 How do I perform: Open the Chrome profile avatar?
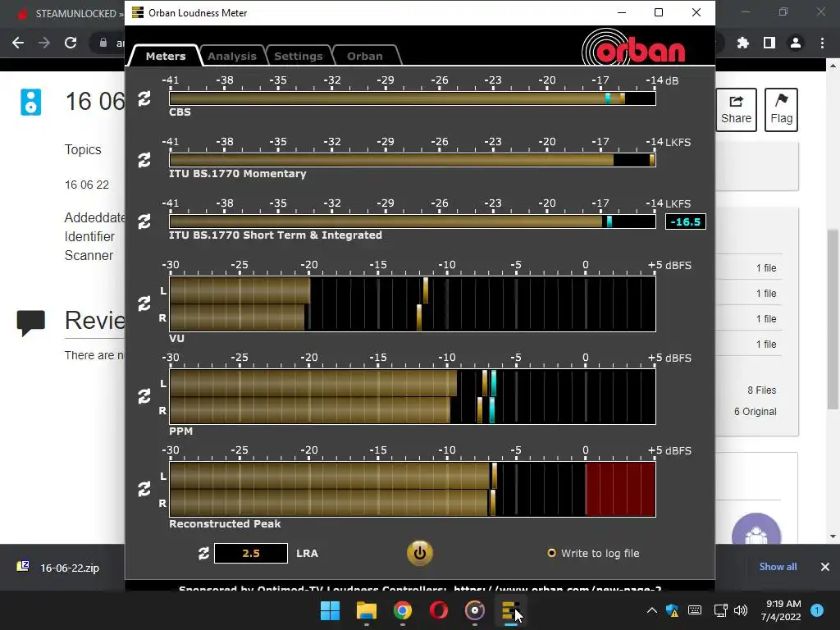pos(796,43)
